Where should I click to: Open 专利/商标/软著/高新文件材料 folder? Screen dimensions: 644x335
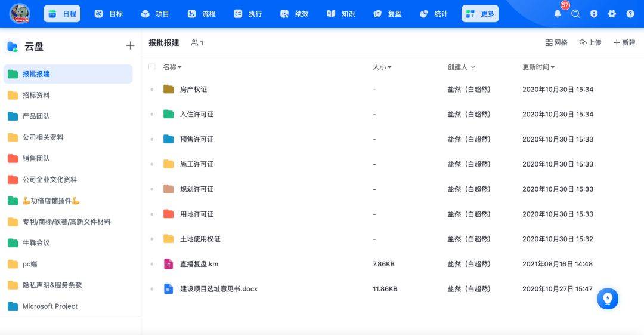[68, 222]
